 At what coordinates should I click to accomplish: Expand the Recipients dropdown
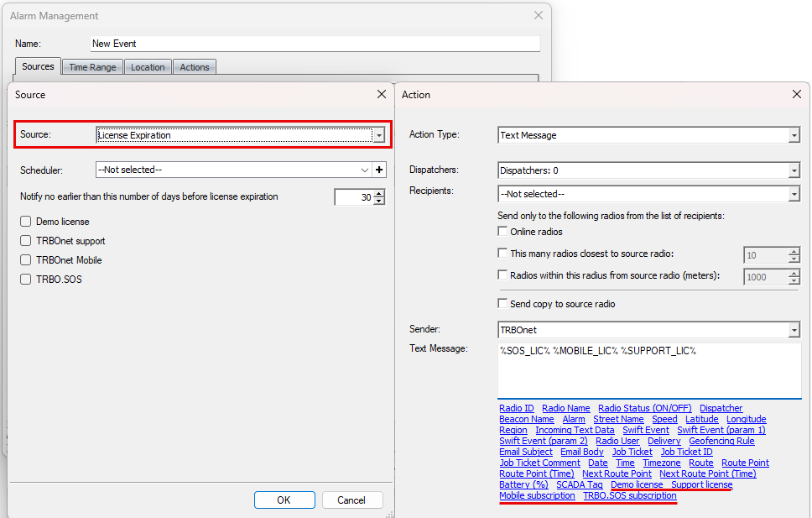[x=794, y=194]
